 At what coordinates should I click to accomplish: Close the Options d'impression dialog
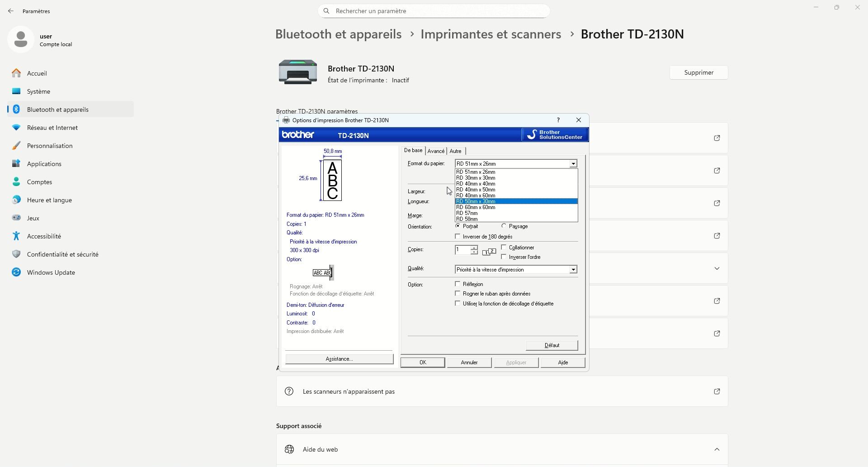[579, 120]
